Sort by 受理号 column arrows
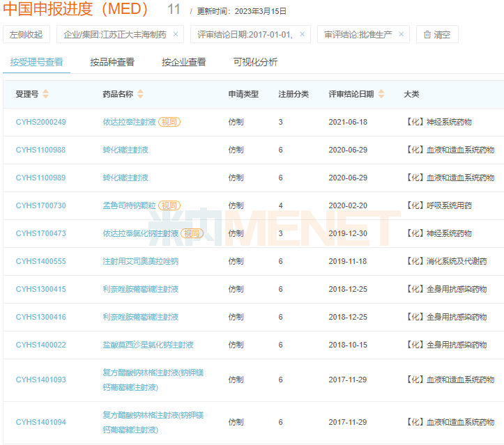 [x=45, y=94]
